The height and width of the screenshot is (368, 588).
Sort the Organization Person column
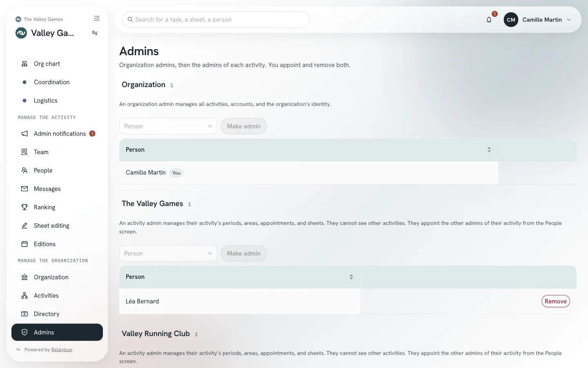[489, 150]
